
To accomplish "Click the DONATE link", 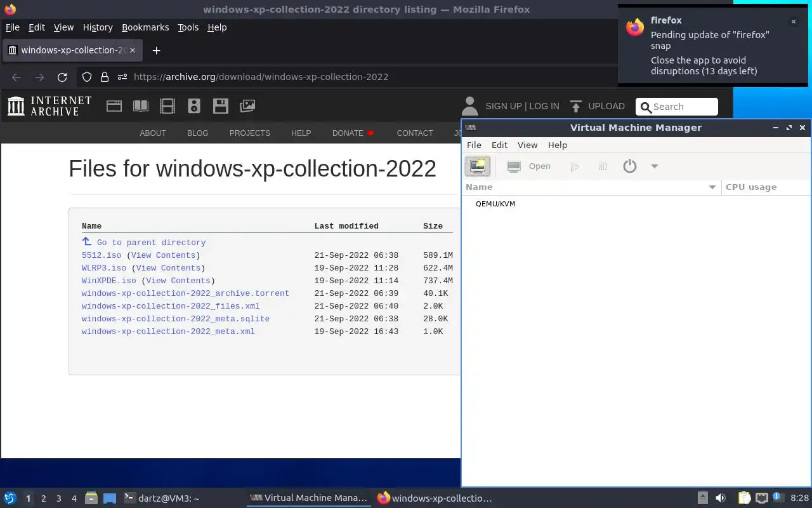I will tap(353, 133).
